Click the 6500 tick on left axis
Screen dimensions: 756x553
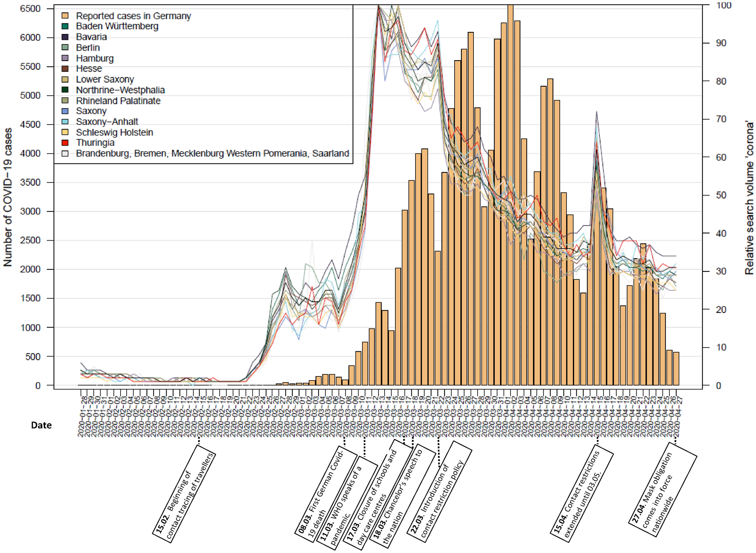(x=30, y=9)
